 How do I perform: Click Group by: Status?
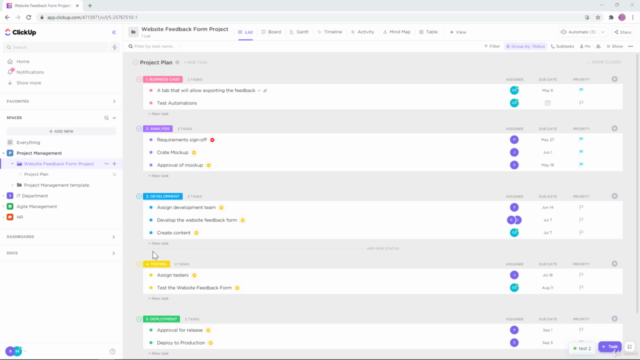point(525,47)
